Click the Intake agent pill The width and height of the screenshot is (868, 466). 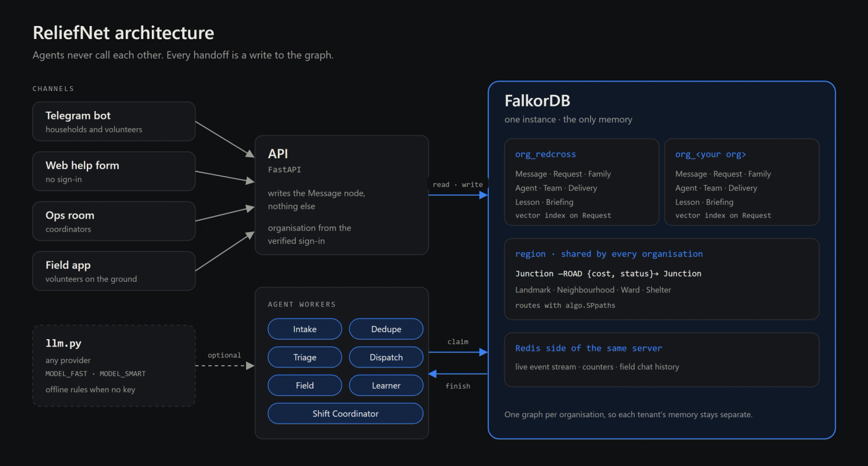(304, 329)
